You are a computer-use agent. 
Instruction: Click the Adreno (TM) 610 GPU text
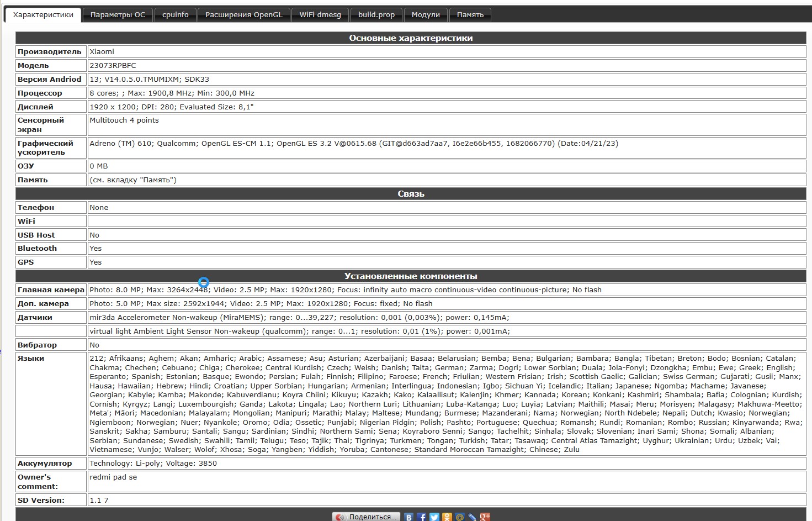click(354, 143)
